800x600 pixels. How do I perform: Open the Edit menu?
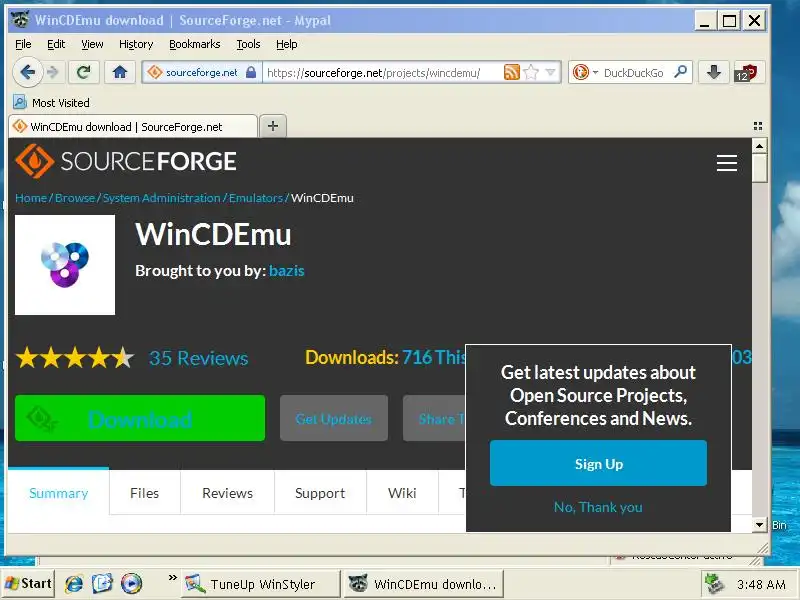tap(56, 44)
